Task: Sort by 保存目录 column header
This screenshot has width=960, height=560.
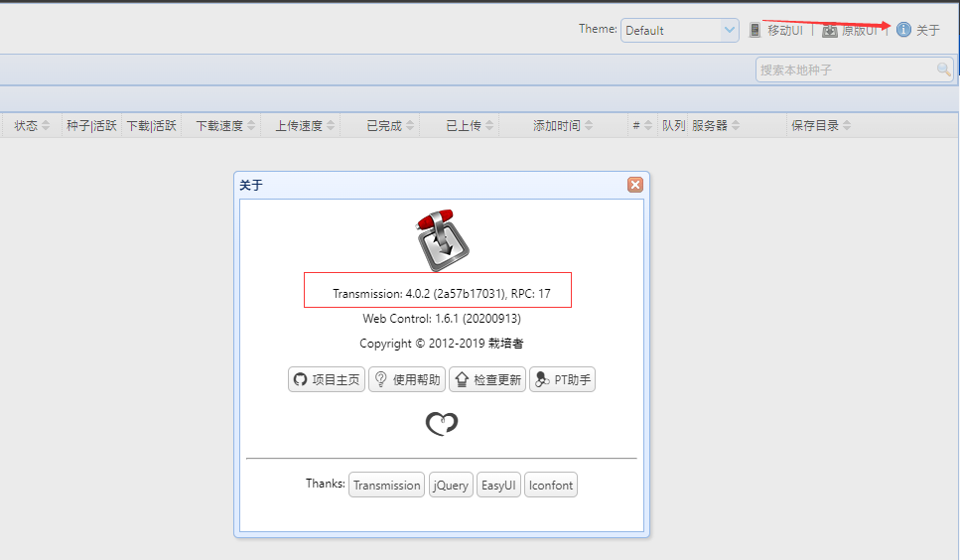Action: click(815, 126)
